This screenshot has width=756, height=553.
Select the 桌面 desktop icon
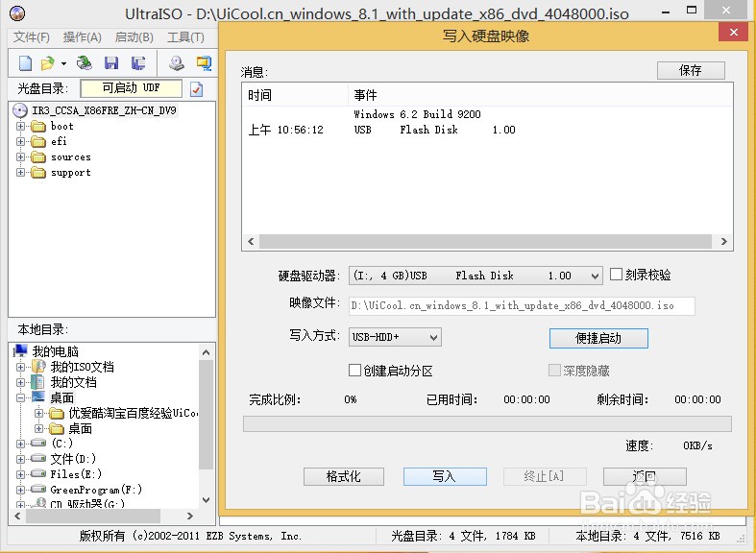(38, 397)
